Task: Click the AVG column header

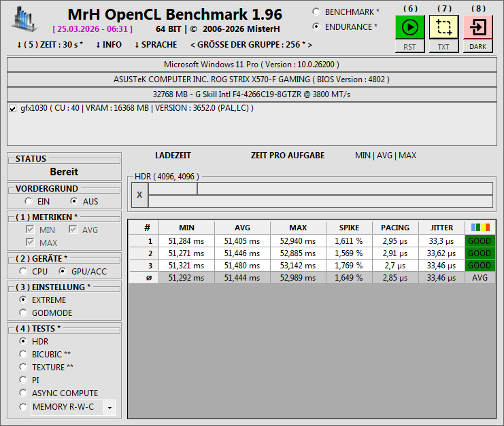Action: (x=242, y=228)
